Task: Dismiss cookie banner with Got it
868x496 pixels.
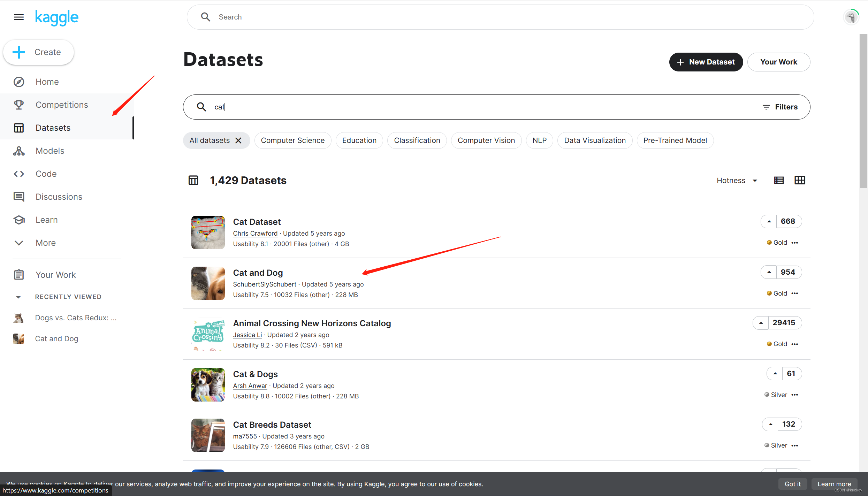Action: [793, 484]
